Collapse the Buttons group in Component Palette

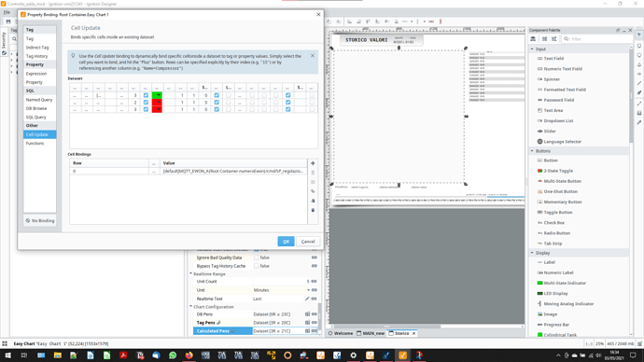[x=532, y=151]
